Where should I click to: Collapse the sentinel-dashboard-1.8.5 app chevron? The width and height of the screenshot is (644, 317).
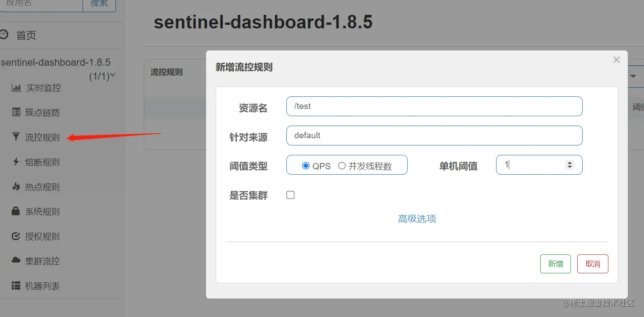click(x=113, y=75)
